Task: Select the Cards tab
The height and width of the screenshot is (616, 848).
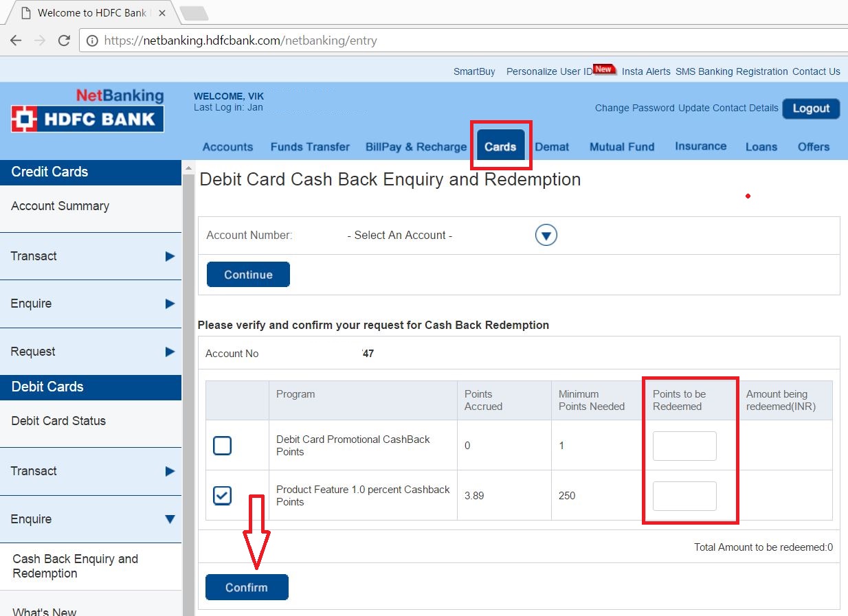Action: (500, 146)
